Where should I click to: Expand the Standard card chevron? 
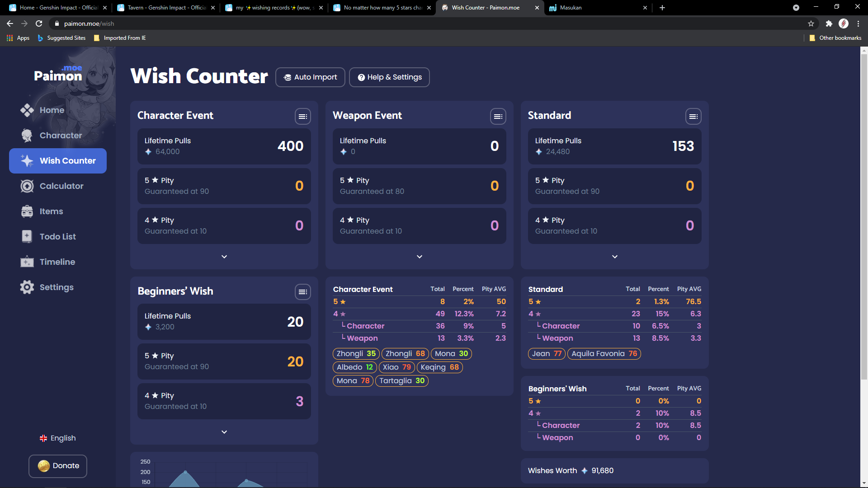tap(615, 257)
